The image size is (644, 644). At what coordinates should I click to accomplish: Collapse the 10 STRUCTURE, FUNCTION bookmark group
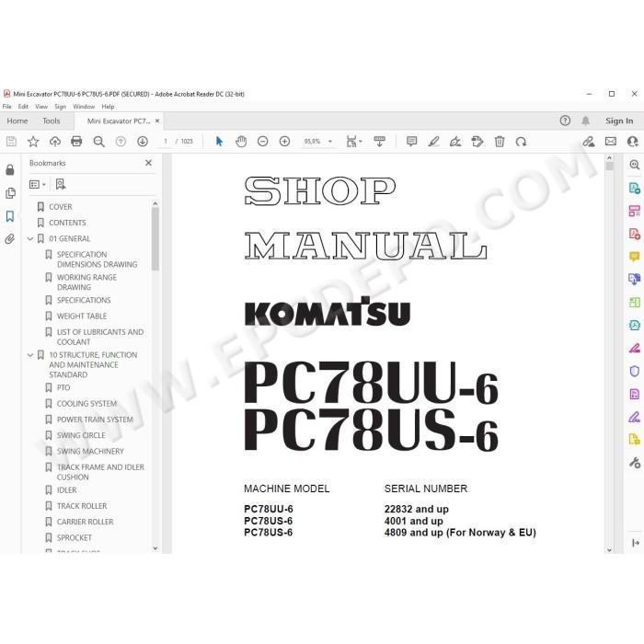click(x=30, y=355)
